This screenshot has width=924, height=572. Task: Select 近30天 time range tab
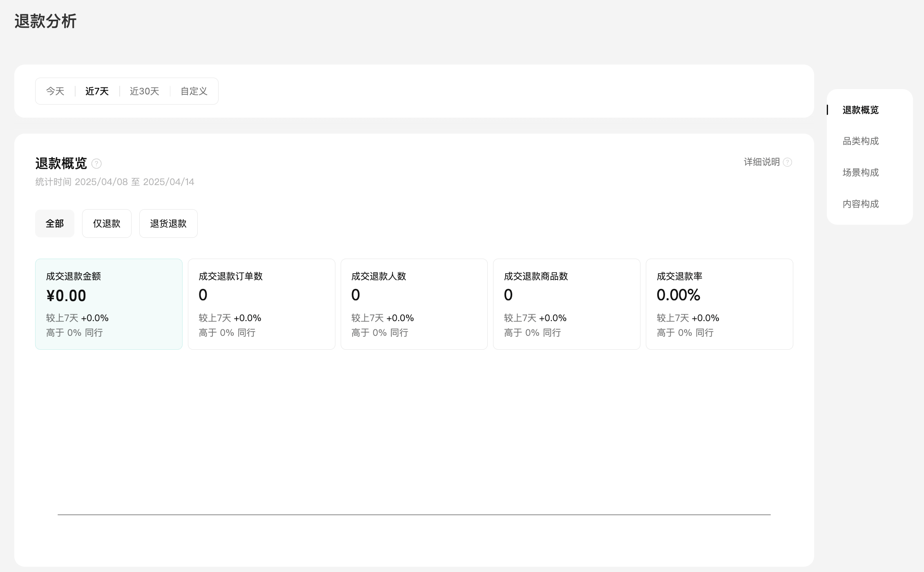click(144, 91)
